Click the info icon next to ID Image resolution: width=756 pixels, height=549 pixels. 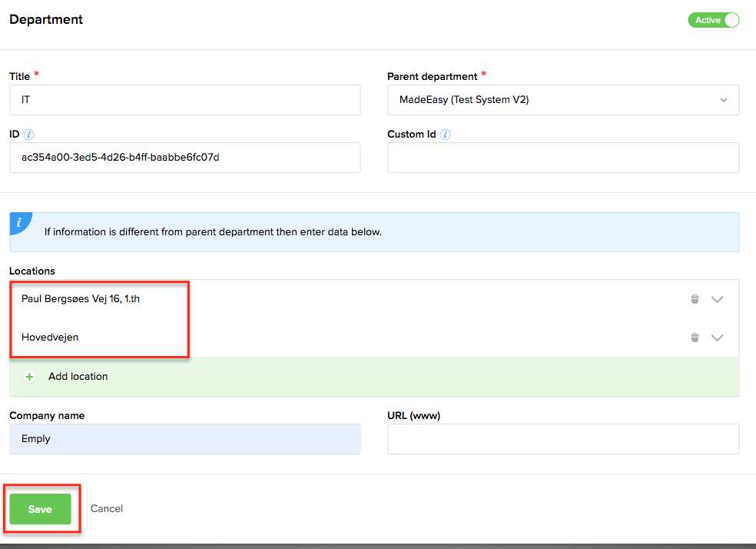point(29,135)
